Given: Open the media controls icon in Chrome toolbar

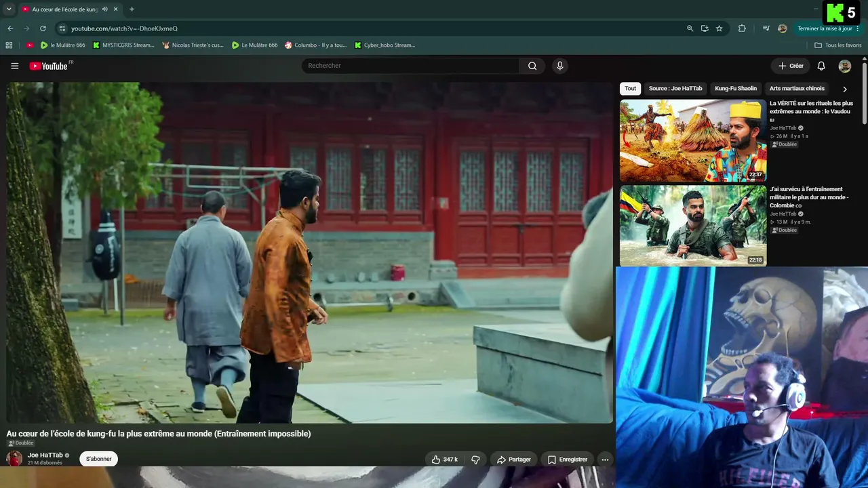Looking at the screenshot, I should (766, 28).
